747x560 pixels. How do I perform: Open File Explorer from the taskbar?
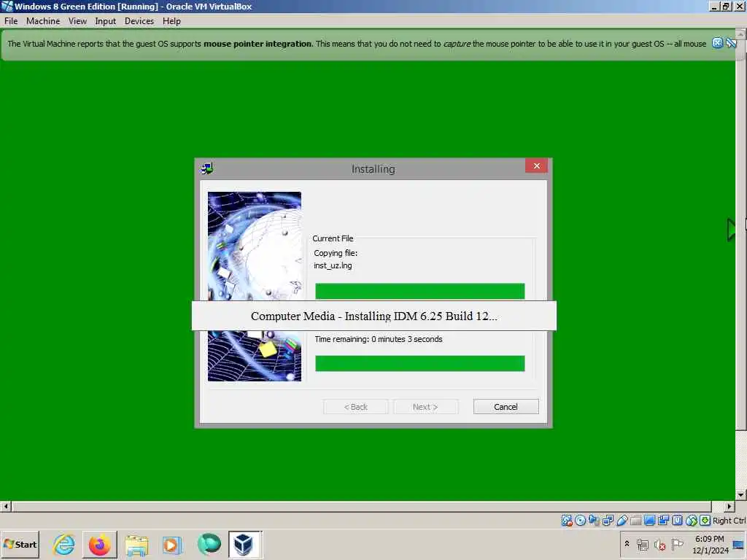point(136,545)
